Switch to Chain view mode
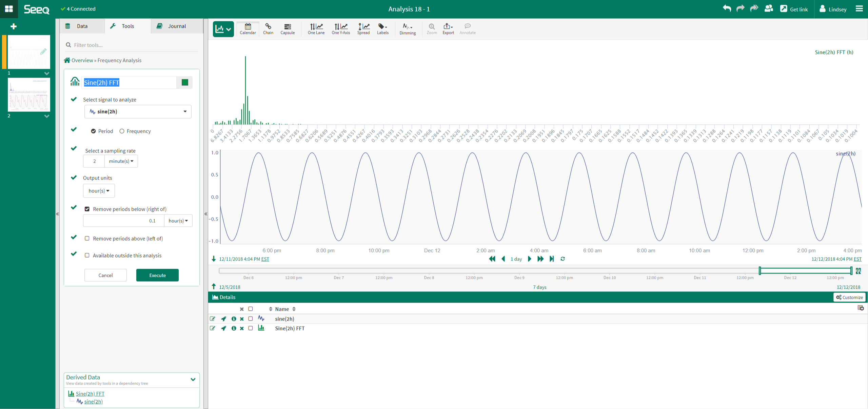 point(268,29)
